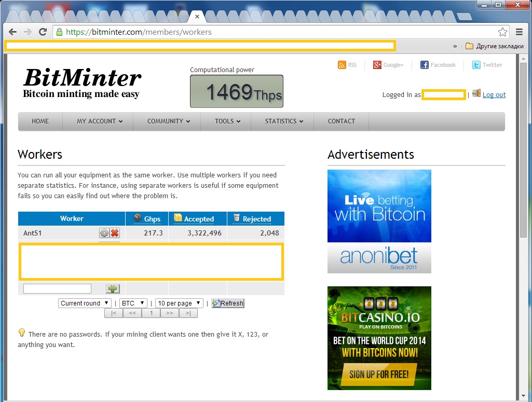Image resolution: width=532 pixels, height=402 pixels.
Task: Open the Twitter icon
Action: (476, 65)
